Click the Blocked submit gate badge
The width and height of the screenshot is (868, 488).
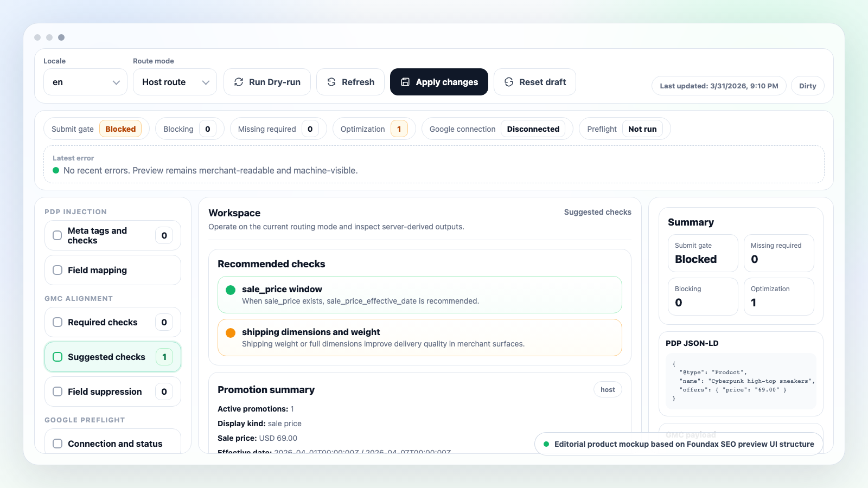(x=120, y=129)
